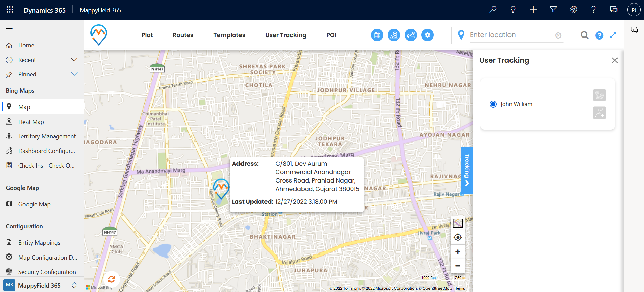The image size is (644, 292).
Task: Zoom in the map with plus button
Action: (458, 252)
